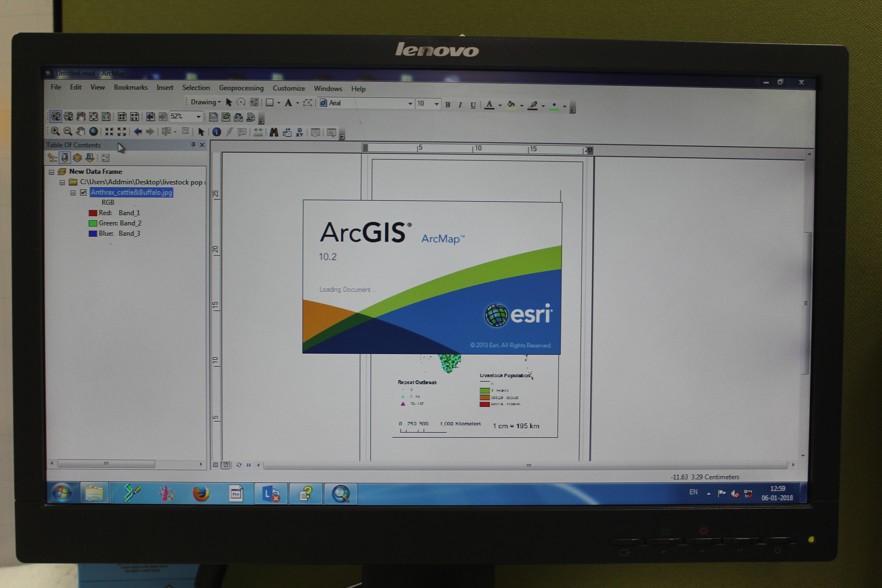Screen dimensions: 882x588
Task: Toggle Italic text formatting
Action: point(460,105)
